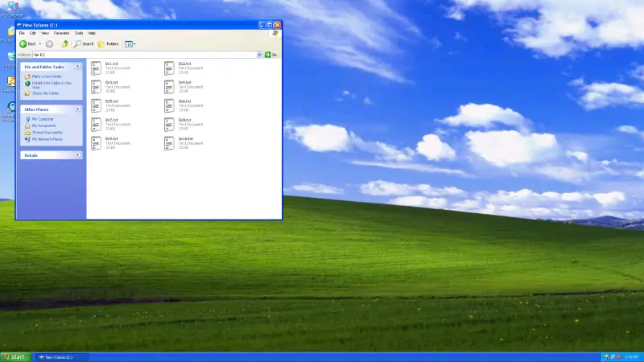Collapse the Other Places panel
This screenshot has height=362, width=644.
(x=77, y=109)
